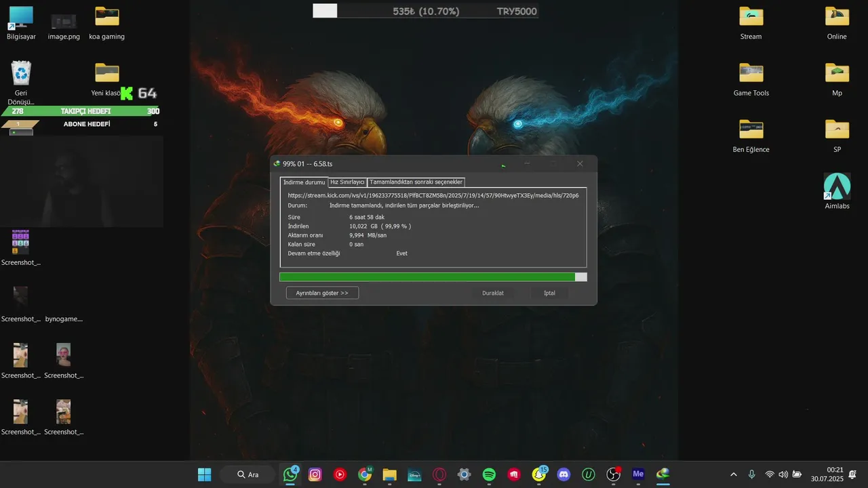Click the transfer rate 9,994 MB/san
This screenshot has height=488, width=868.
[x=368, y=235]
